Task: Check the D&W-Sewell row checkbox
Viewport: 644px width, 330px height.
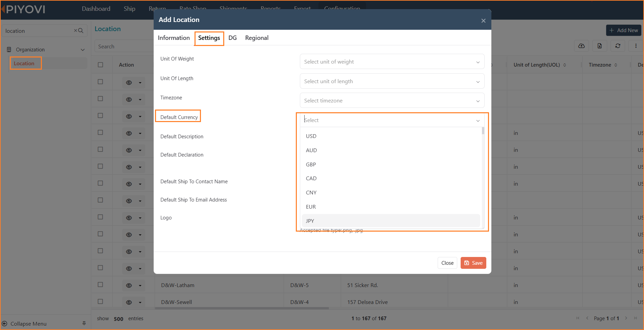Action: 100,302
